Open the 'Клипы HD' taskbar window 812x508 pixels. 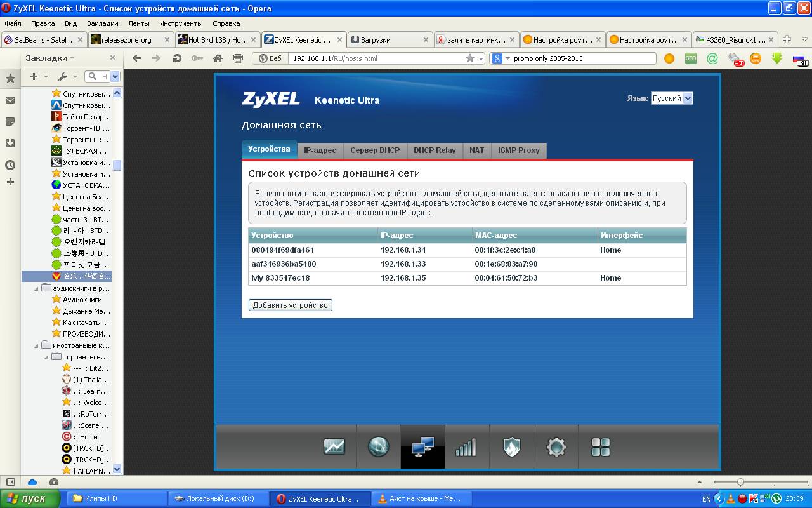tap(117, 498)
